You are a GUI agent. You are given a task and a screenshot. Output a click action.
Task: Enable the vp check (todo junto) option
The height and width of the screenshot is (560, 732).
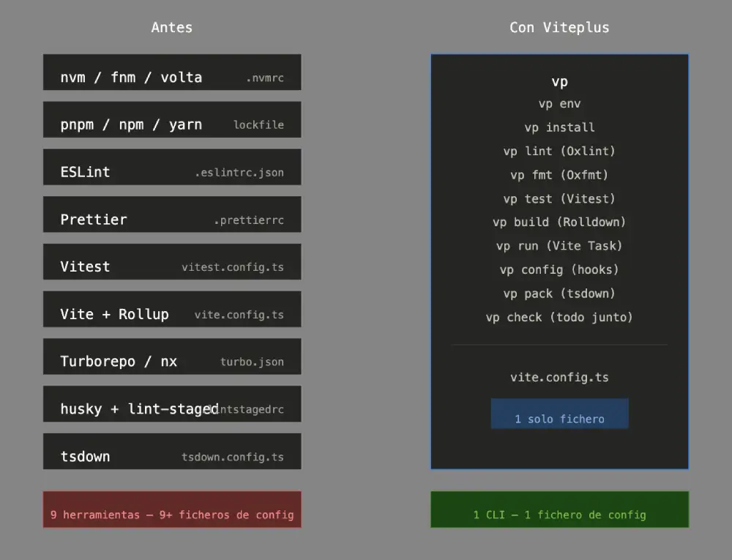(559, 317)
